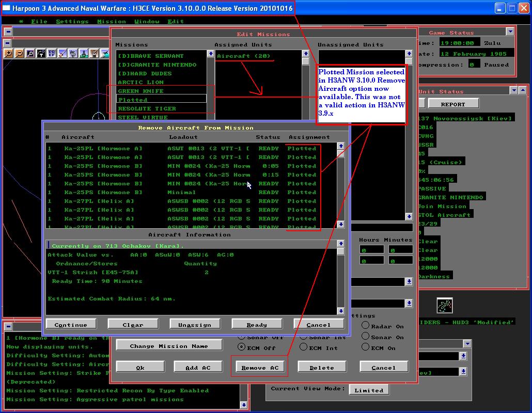Click the Assigned Units scroll-up arrow
The height and width of the screenshot is (413, 532).
306,54
